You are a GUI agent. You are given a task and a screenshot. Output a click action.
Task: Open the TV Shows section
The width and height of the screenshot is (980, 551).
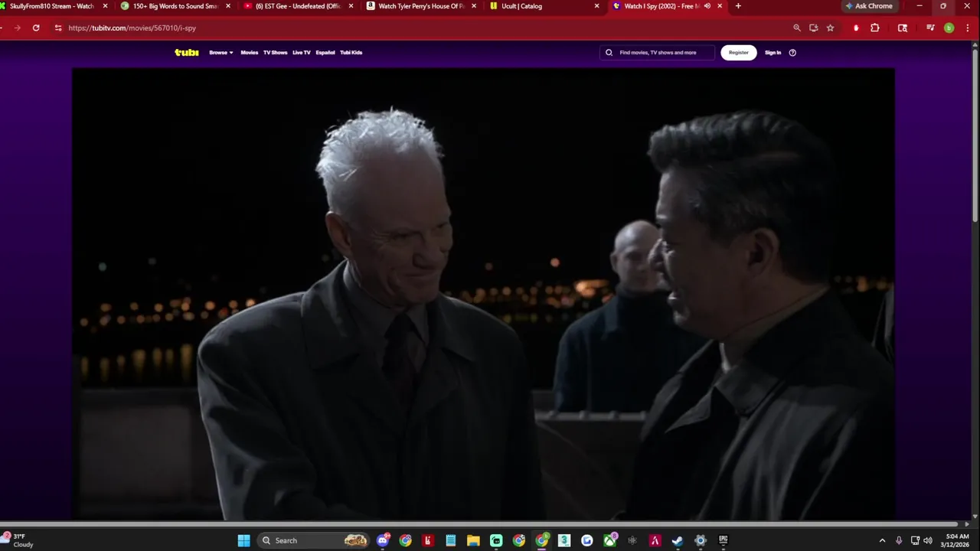click(x=275, y=53)
